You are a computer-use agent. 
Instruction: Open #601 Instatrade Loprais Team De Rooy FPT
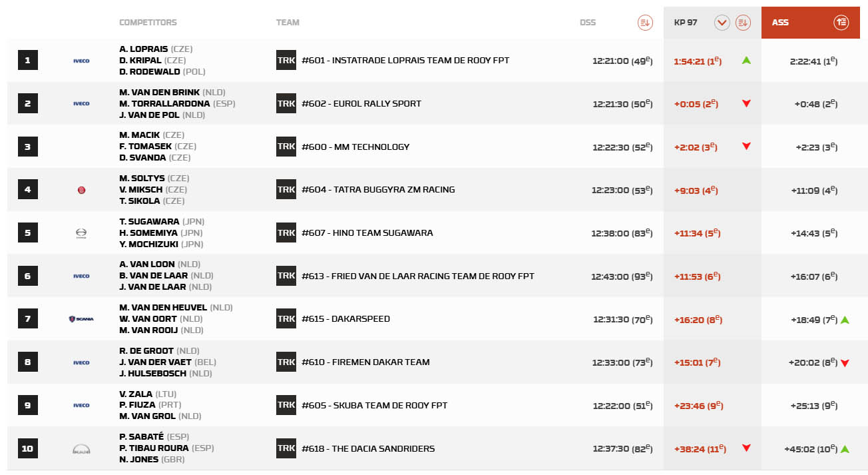[x=405, y=61]
